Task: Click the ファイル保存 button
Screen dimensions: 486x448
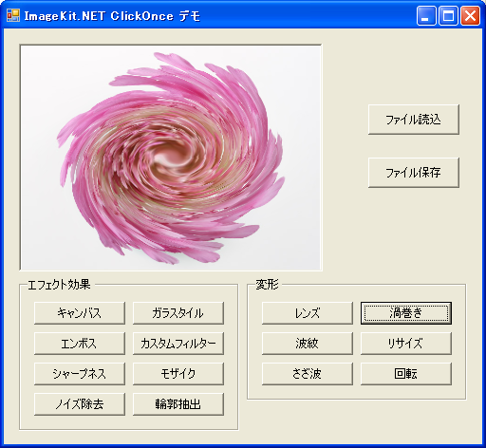Action: coord(414,173)
